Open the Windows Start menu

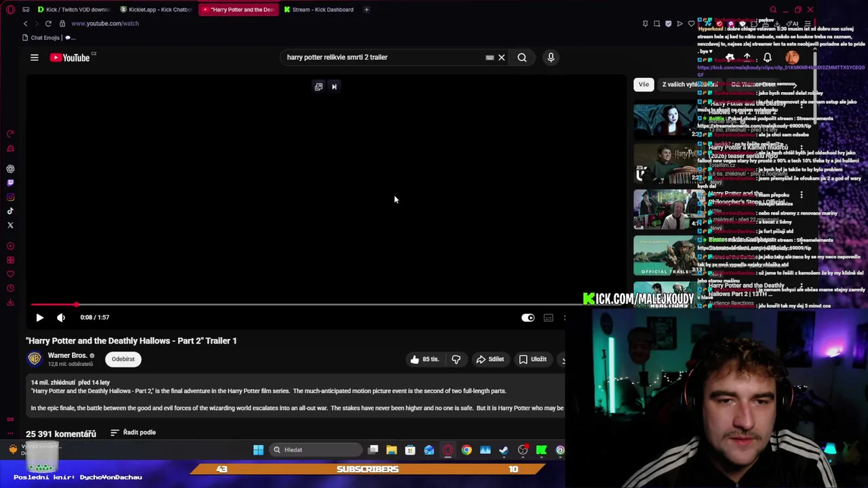coord(258,450)
